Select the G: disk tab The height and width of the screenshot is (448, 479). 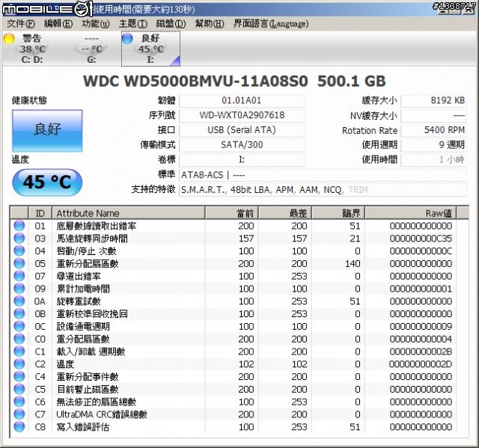[91, 49]
